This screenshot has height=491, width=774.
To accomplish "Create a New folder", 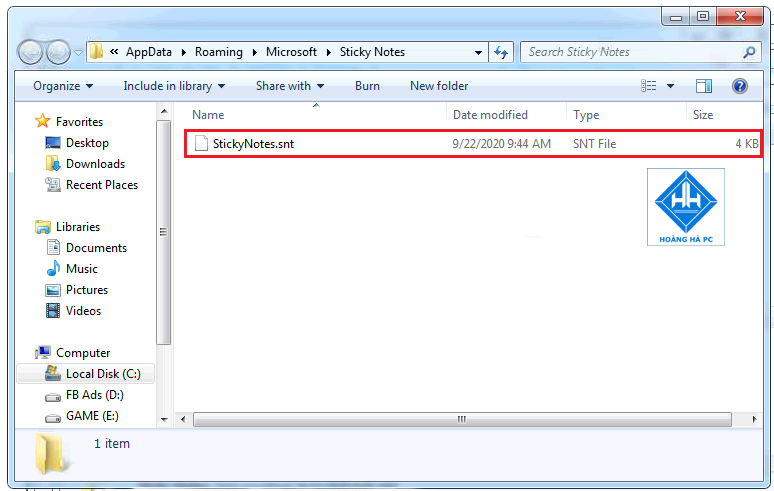I will 439,86.
